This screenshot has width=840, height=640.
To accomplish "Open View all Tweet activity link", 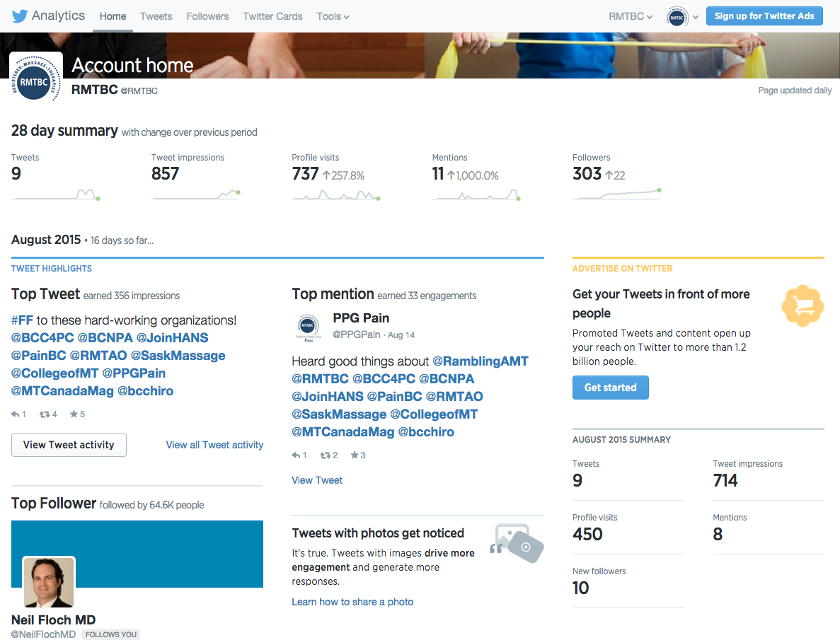I will coord(215,445).
